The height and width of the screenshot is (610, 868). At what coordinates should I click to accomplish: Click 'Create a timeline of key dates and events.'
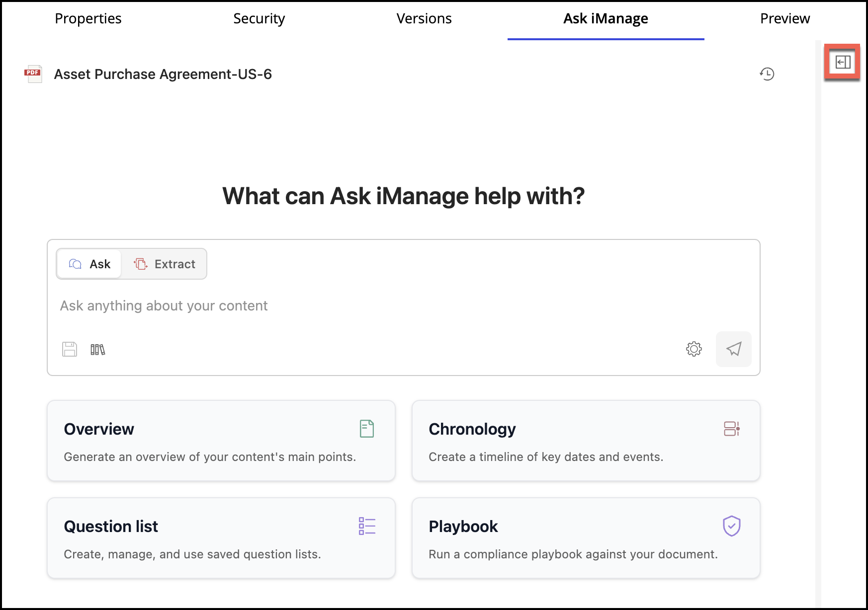pos(546,457)
